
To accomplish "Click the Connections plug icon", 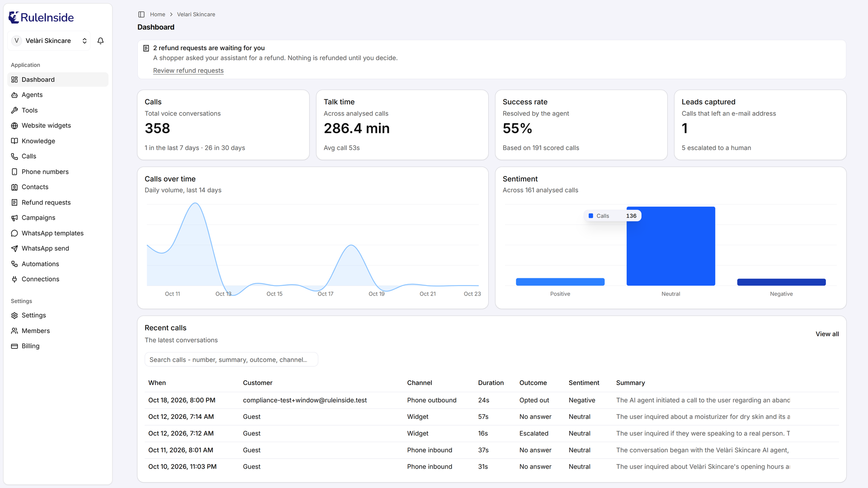I will pos(14,279).
